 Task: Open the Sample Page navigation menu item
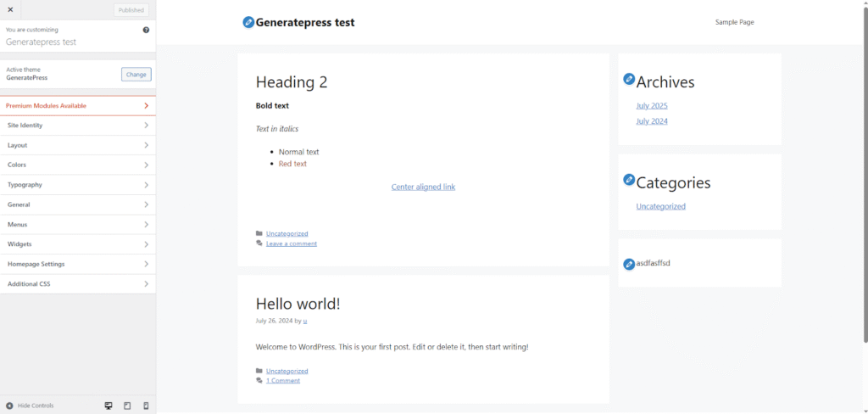pos(734,22)
